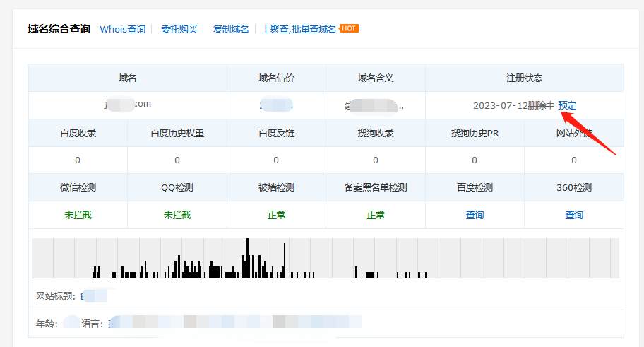Click the 预定 reservation link
Image resolution: width=644 pixels, height=347 pixels.
click(567, 106)
